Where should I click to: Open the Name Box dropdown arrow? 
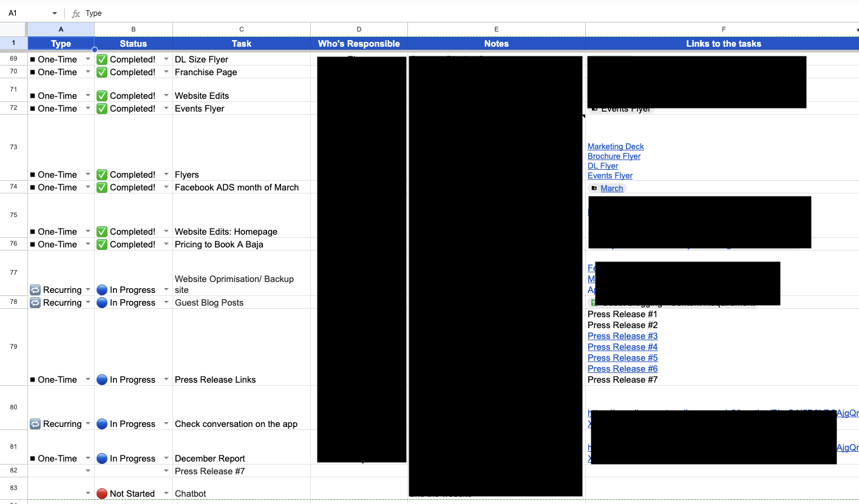pyautogui.click(x=55, y=13)
